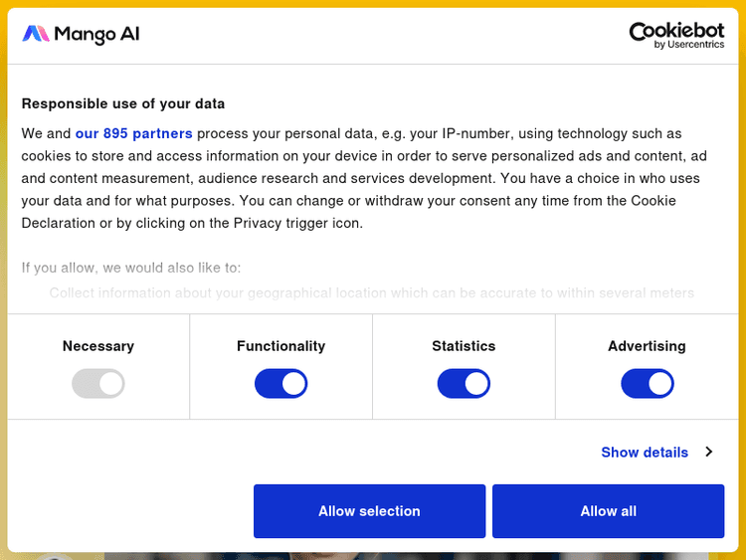746x560 pixels.
Task: Select the Statistics category label
Action: 464,346
